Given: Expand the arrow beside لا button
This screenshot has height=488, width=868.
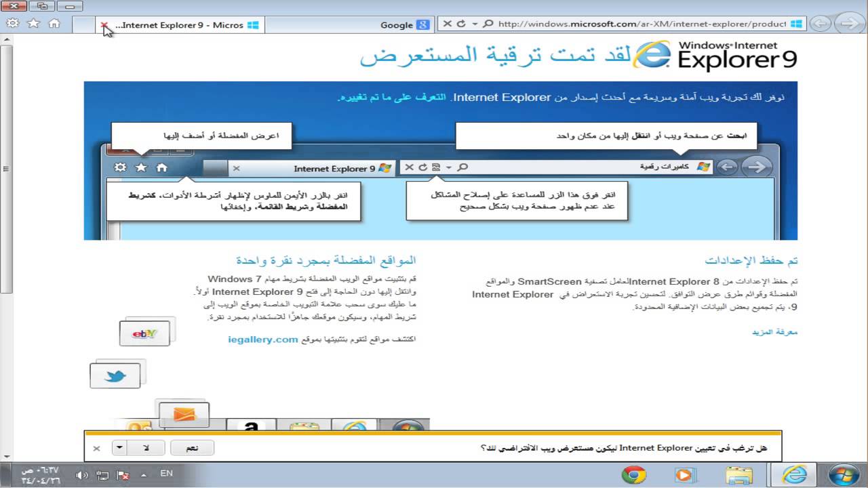Looking at the screenshot, I should point(119,448).
